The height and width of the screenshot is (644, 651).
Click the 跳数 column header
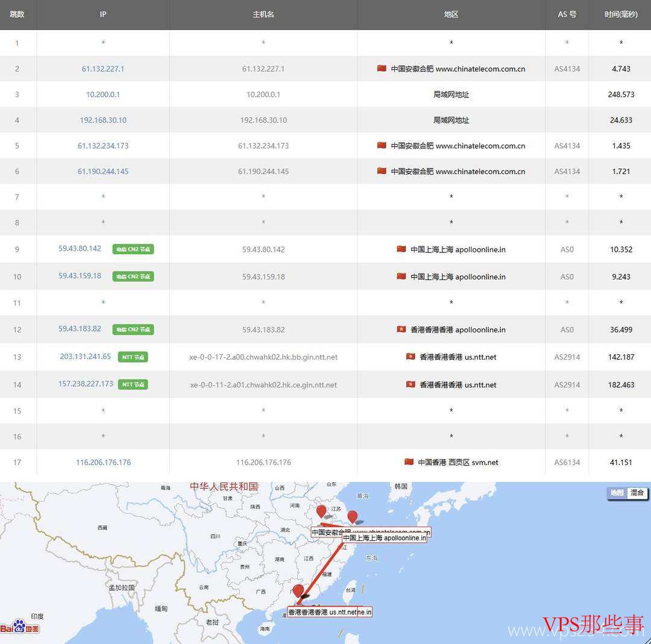[17, 14]
